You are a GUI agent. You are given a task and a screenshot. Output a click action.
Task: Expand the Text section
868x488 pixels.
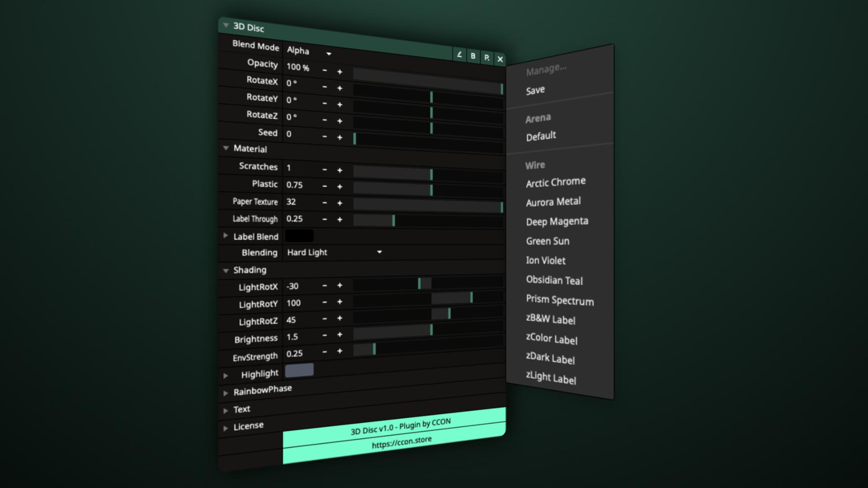(226, 411)
